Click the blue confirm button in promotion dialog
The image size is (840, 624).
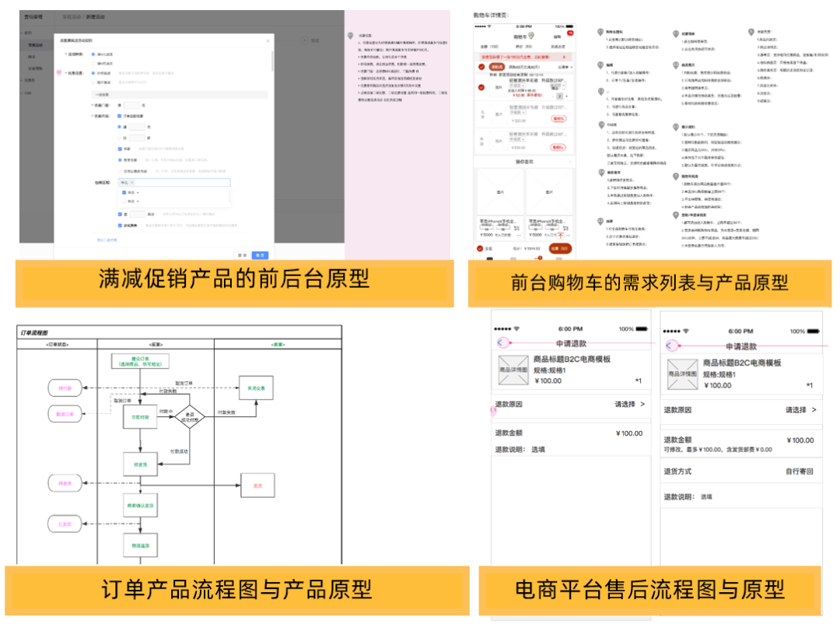260,255
